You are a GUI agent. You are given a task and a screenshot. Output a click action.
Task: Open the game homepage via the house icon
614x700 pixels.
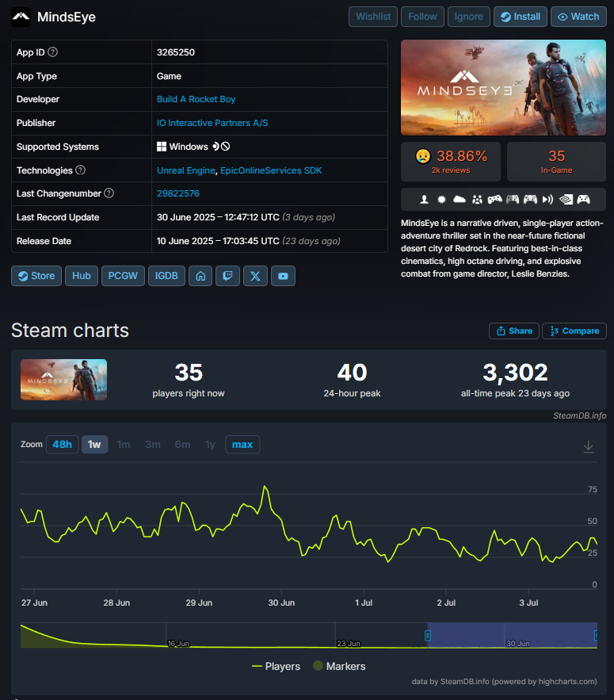click(200, 276)
